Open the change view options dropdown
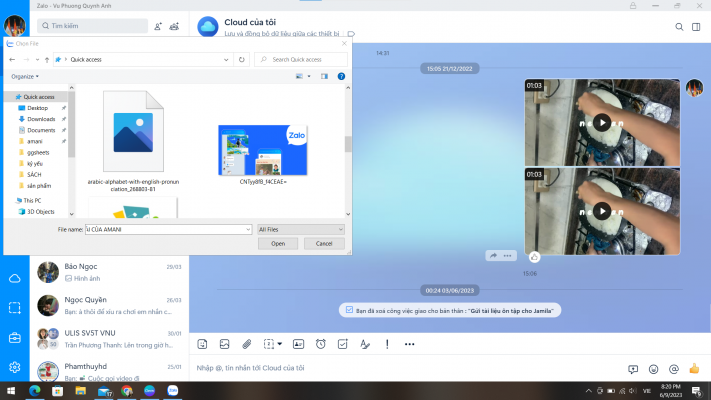 click(309, 76)
